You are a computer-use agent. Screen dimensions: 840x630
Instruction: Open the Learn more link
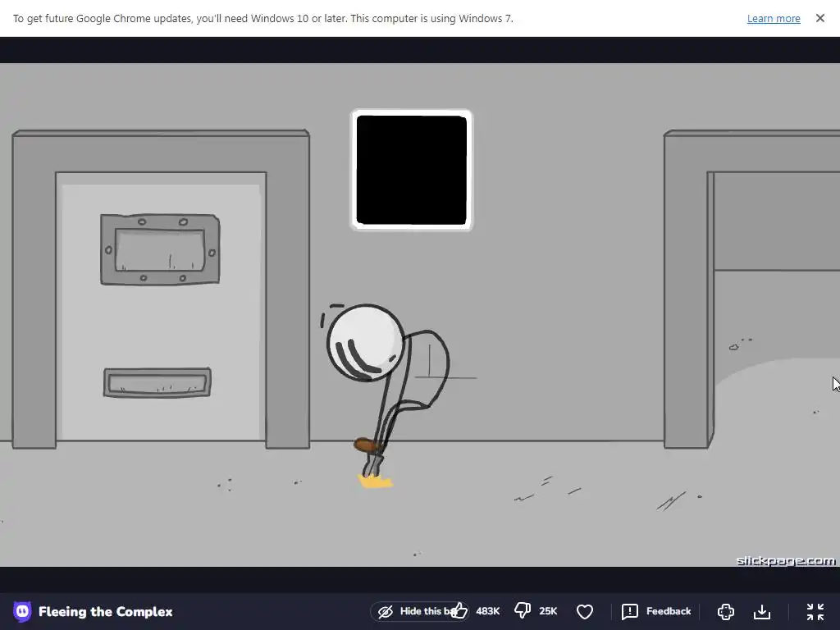pyautogui.click(x=773, y=18)
